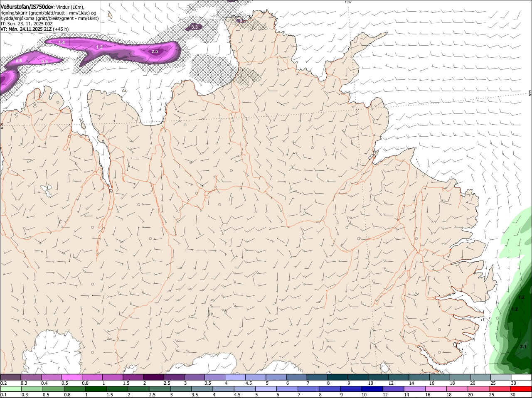Screen dimensions: 532x398
Task: Click the 2.0 value in purple band
Action: click(155, 52)
